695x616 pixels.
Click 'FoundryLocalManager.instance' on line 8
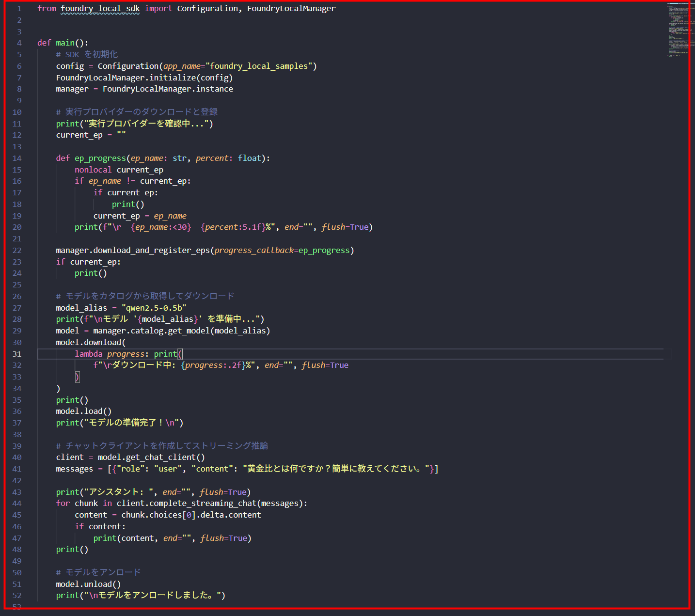[168, 89]
